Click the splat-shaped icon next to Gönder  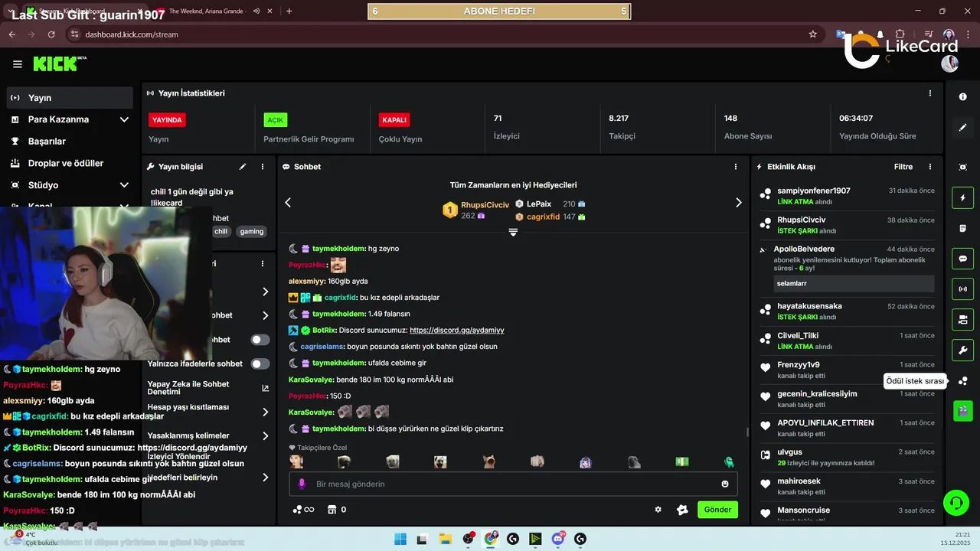point(682,510)
